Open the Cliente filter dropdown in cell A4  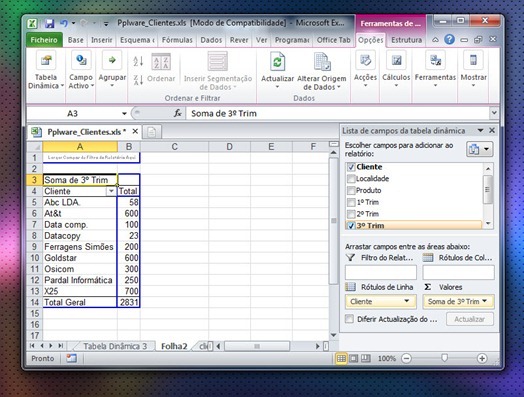111,191
